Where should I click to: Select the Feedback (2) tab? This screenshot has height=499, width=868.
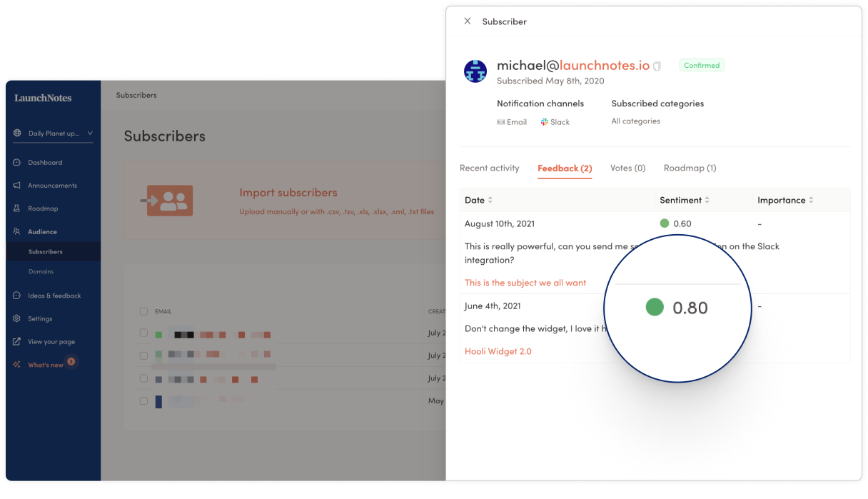click(x=565, y=168)
